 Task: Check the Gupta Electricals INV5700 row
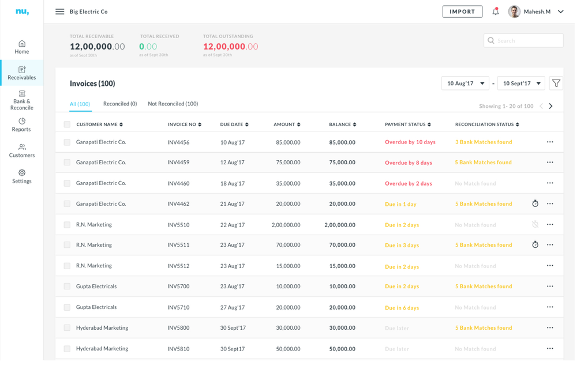coord(67,287)
